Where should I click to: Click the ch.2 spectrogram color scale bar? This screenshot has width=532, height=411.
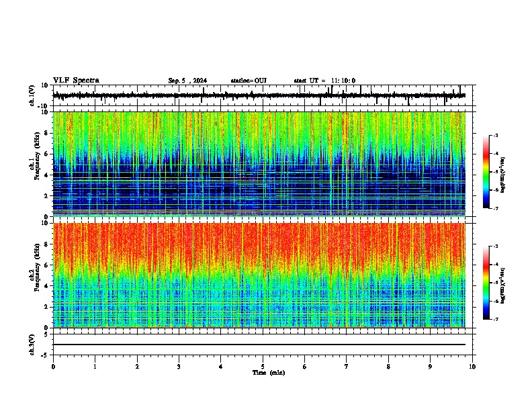click(x=486, y=283)
